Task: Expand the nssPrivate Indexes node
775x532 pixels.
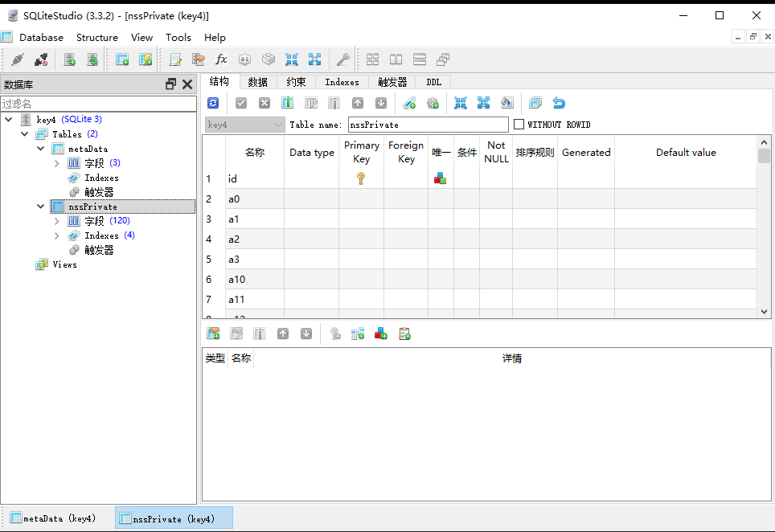Action: (56, 235)
